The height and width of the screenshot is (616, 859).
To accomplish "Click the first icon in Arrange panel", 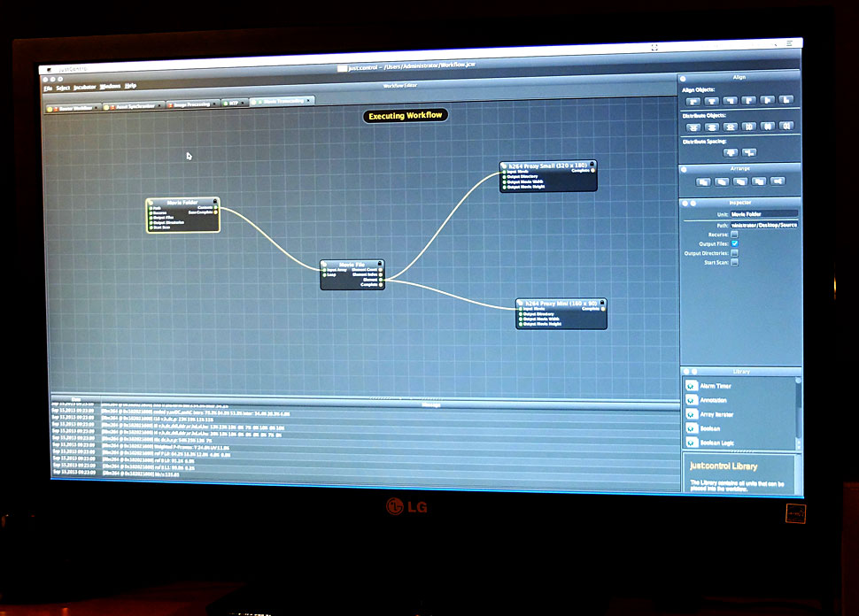I will [x=703, y=181].
